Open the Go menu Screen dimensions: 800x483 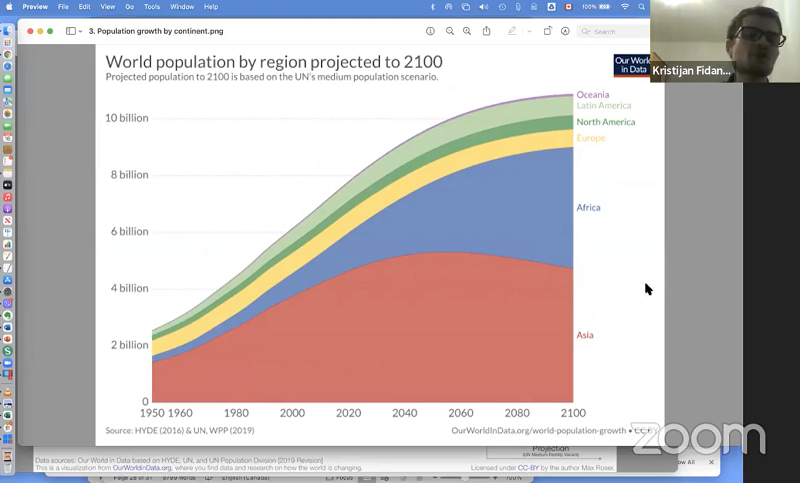click(x=129, y=7)
